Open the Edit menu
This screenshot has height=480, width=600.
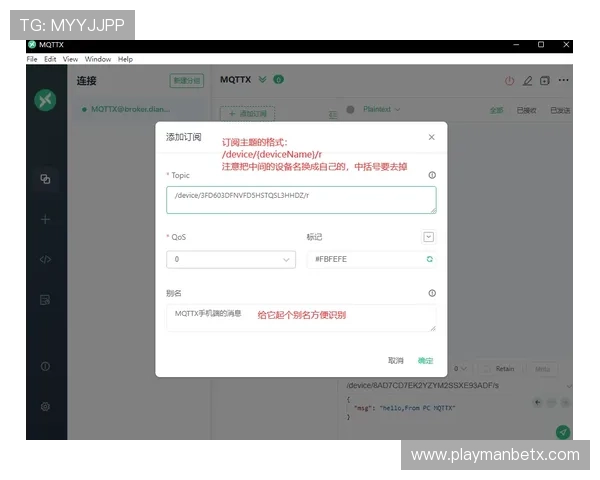50,59
